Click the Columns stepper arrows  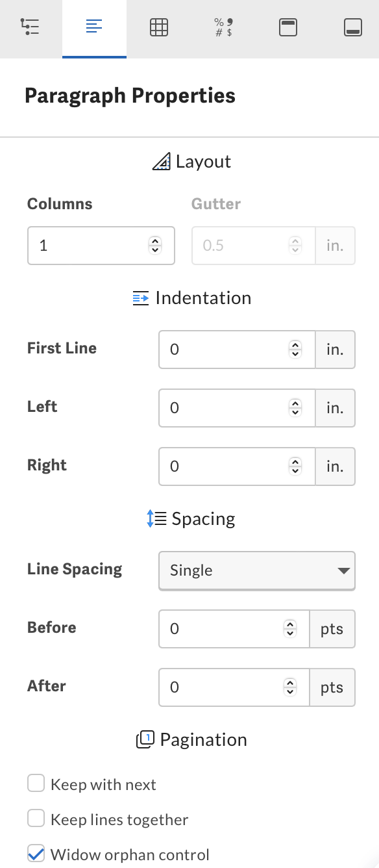[x=154, y=245]
